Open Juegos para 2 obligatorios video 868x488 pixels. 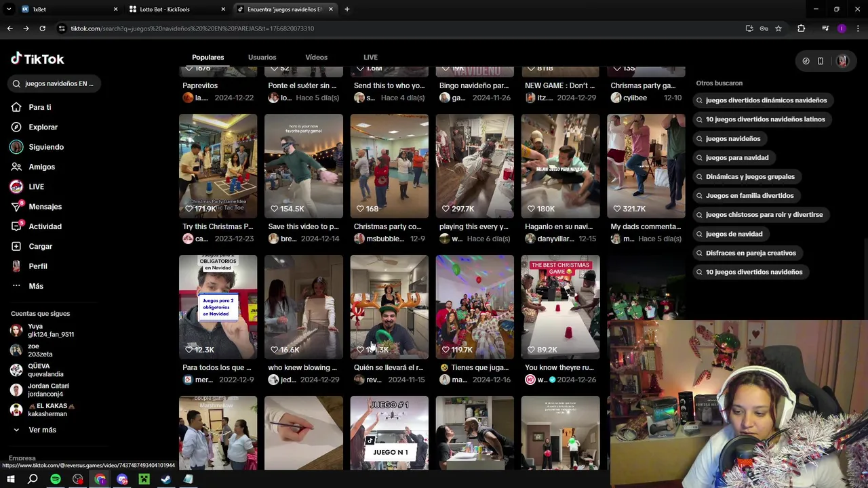click(218, 307)
